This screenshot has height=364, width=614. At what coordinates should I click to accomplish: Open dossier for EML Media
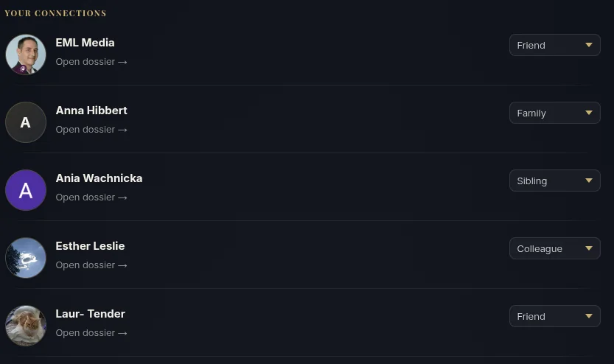[91, 62]
